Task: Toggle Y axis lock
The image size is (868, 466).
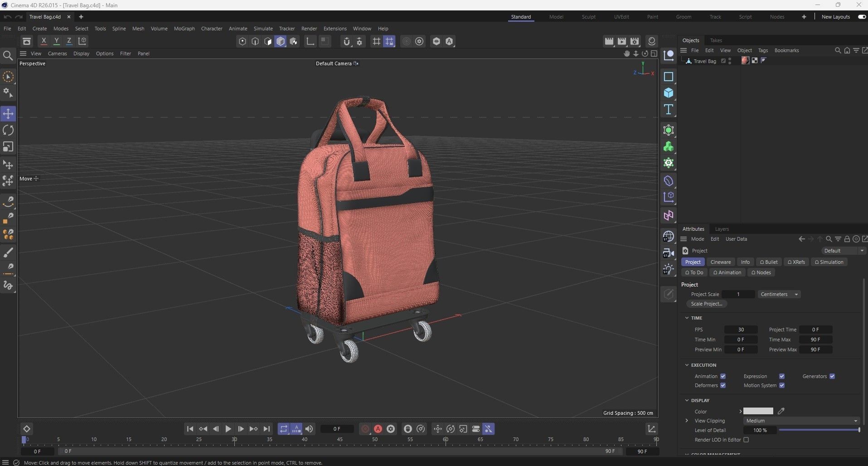Action: (56, 41)
